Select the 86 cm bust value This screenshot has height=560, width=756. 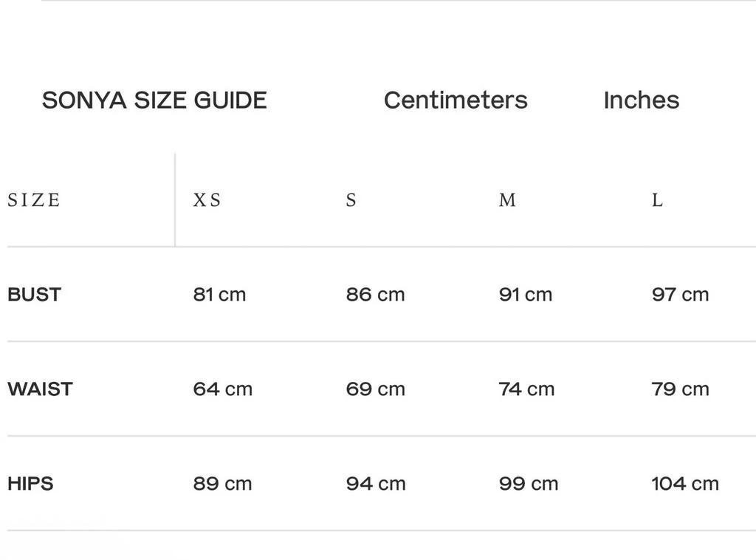pos(375,295)
